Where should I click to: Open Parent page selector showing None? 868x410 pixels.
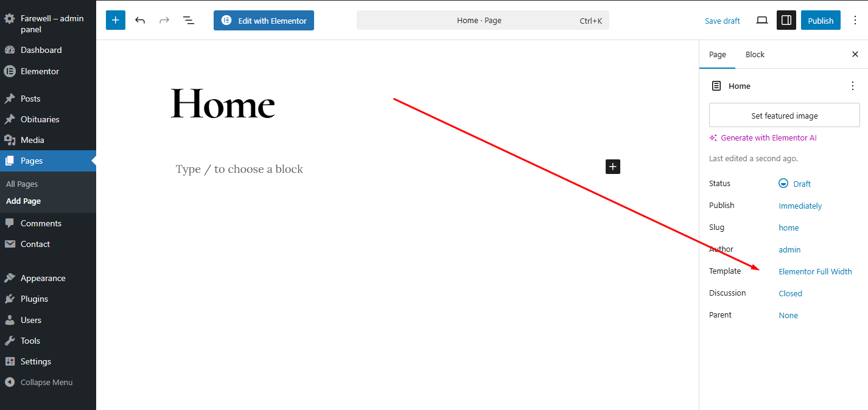coord(788,315)
